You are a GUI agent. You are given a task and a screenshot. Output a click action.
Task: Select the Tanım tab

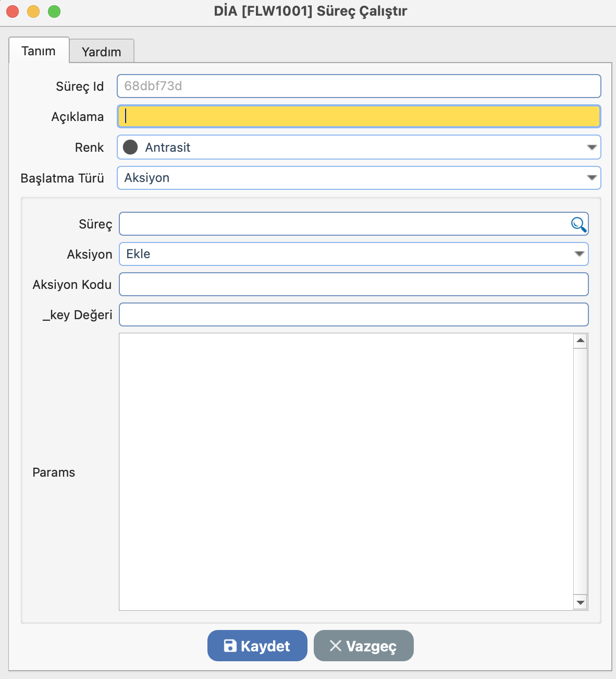click(x=39, y=51)
